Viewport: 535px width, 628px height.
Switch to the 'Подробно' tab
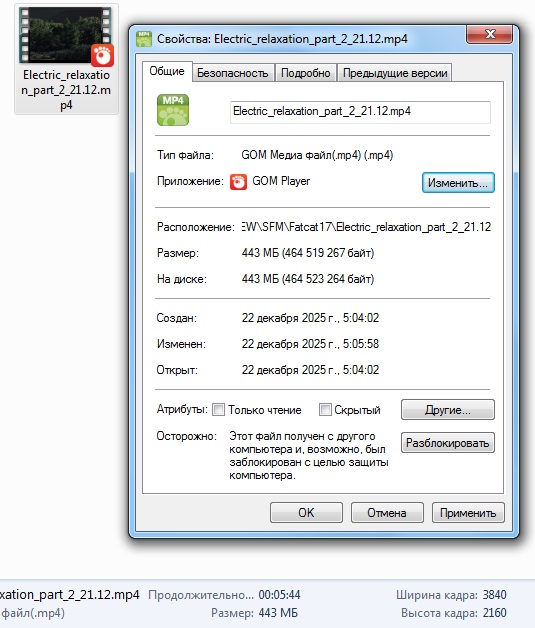pyautogui.click(x=306, y=73)
